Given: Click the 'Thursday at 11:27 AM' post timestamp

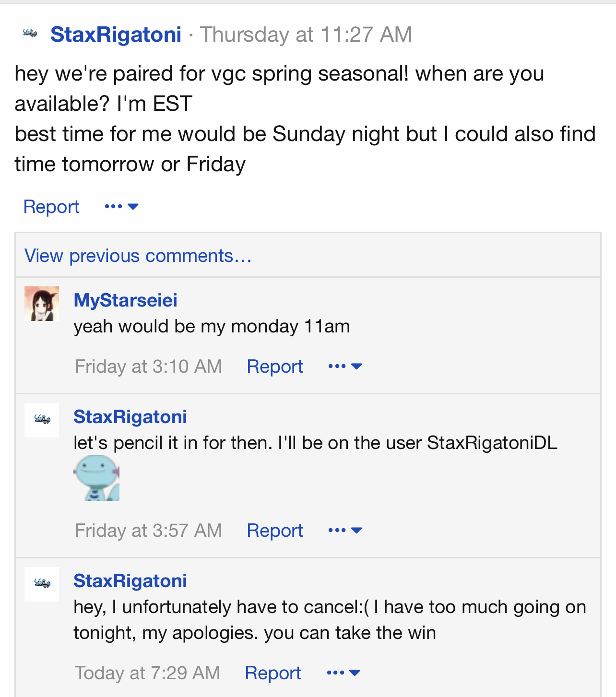Looking at the screenshot, I should click(306, 35).
